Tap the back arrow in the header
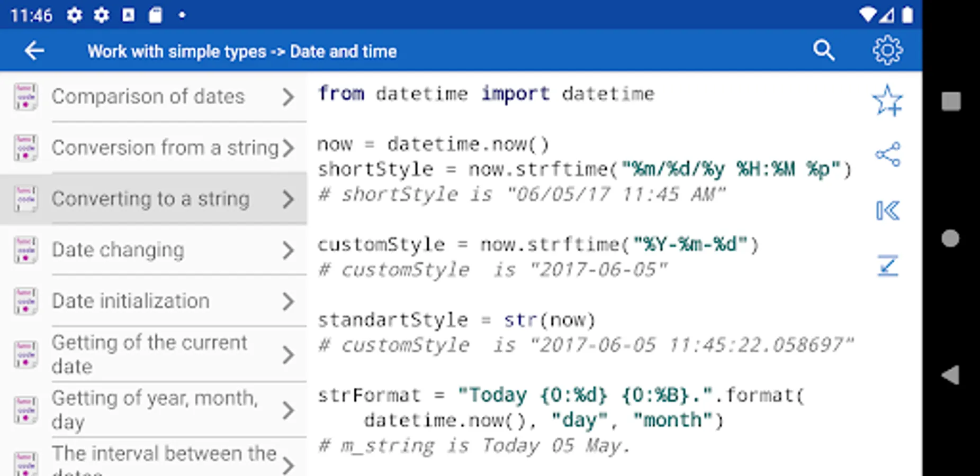Viewport: 980px width, 476px height. click(x=34, y=51)
